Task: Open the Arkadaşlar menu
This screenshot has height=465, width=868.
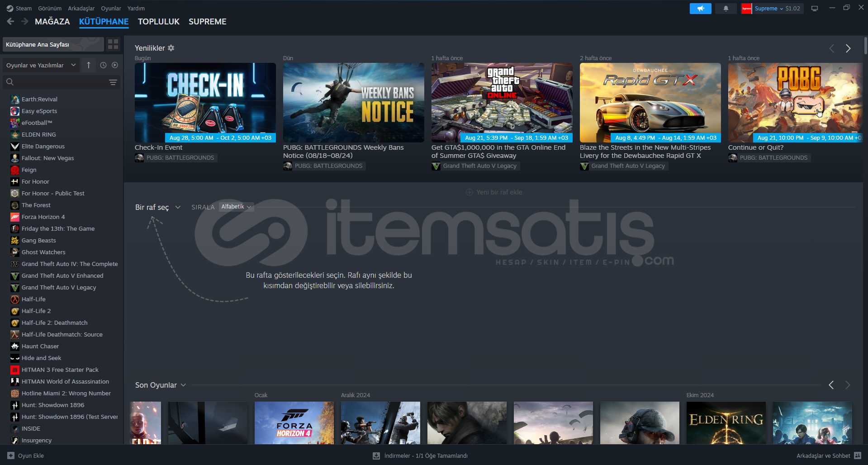Action: pyautogui.click(x=81, y=8)
